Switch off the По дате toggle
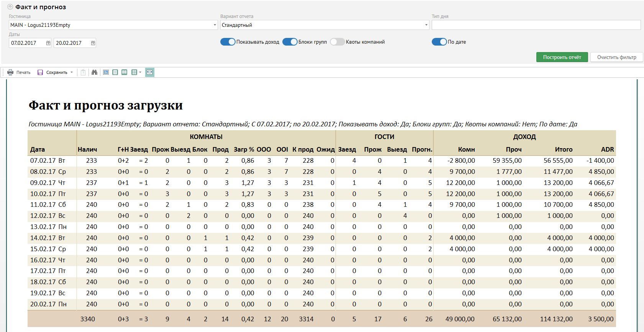Screen dimensions: 644x332 (439, 42)
